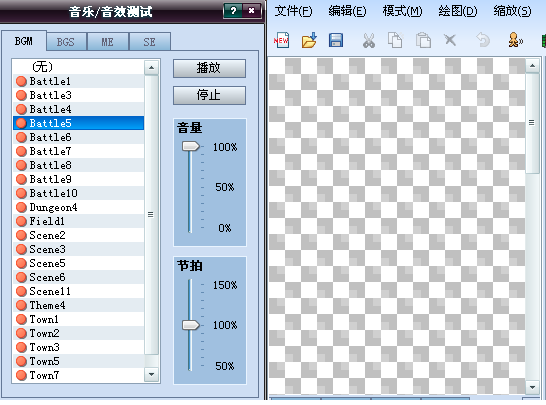
Task: Click the Cut scissors icon
Action: (369, 40)
